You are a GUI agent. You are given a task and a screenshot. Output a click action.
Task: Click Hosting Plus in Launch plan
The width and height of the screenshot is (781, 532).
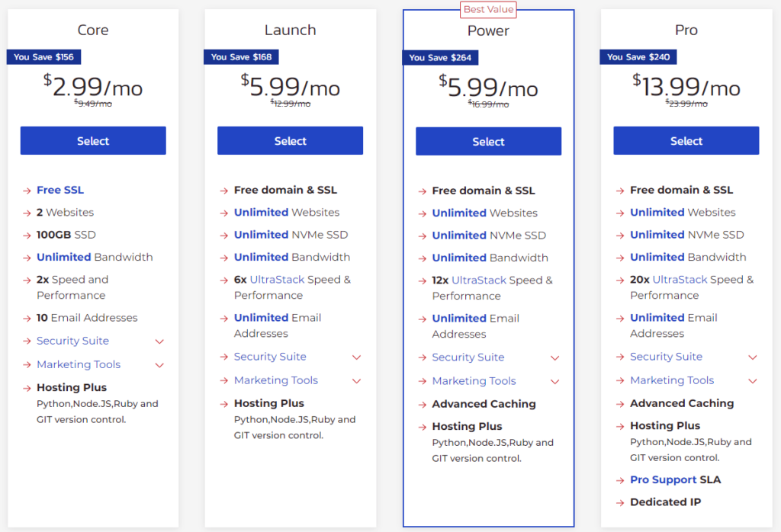(269, 404)
